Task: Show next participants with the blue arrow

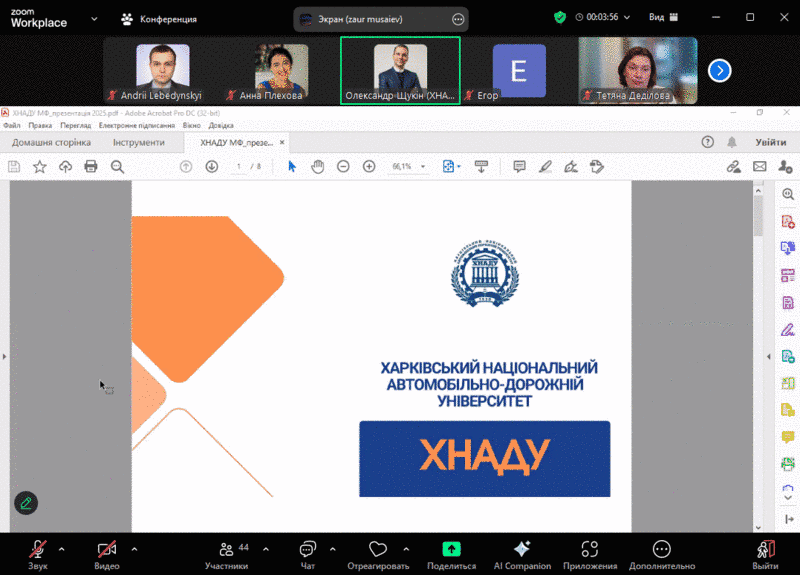Action: pyautogui.click(x=719, y=70)
